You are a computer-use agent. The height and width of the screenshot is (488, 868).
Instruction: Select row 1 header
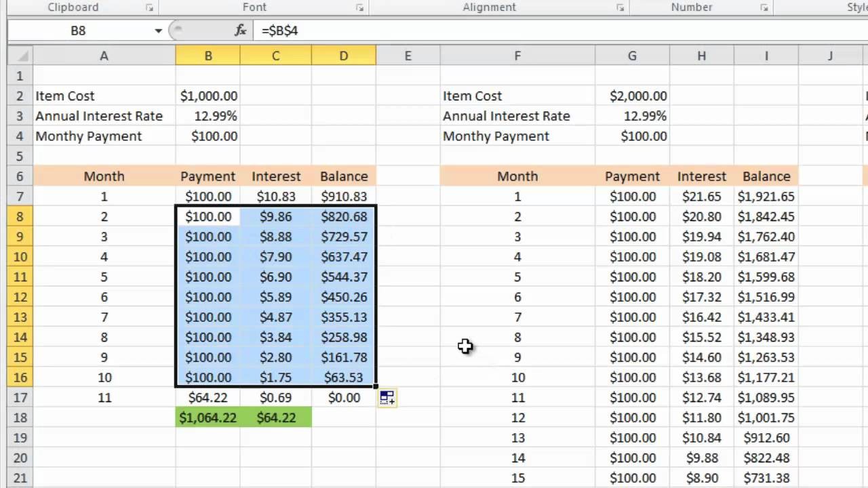pos(20,76)
